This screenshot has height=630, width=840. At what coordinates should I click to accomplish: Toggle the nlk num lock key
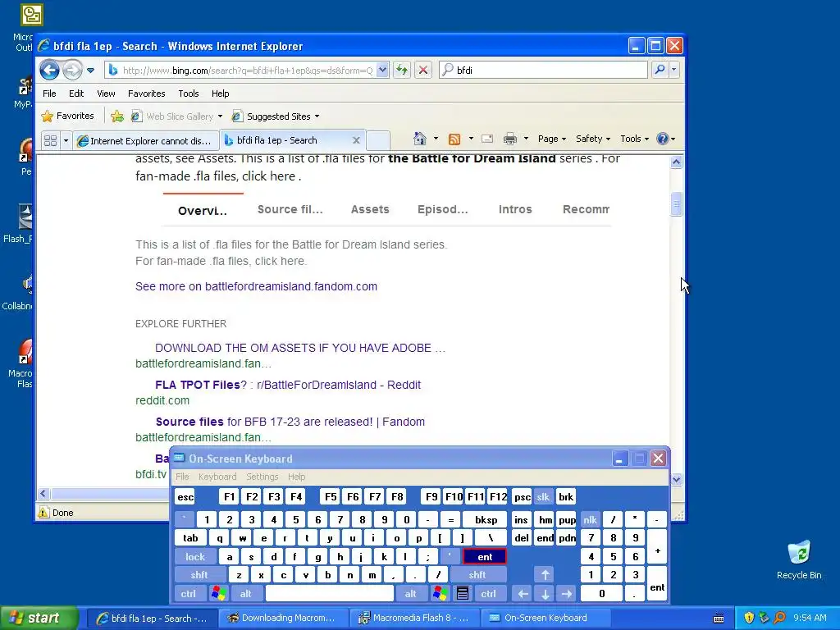591,519
